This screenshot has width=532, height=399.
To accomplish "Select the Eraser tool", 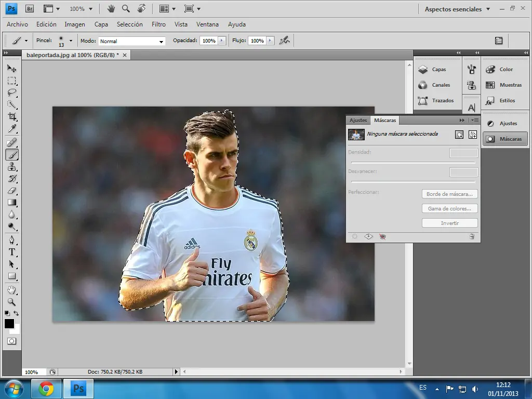I will click(12, 190).
